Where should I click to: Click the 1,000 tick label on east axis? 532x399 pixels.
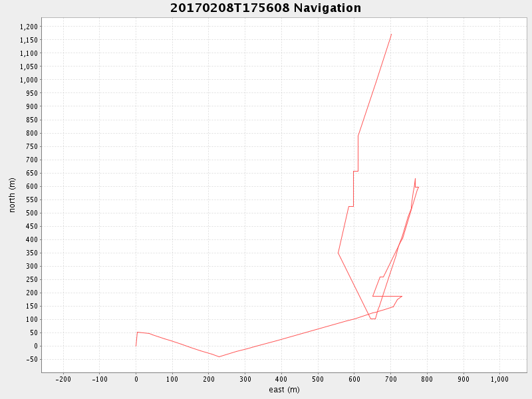499,379
